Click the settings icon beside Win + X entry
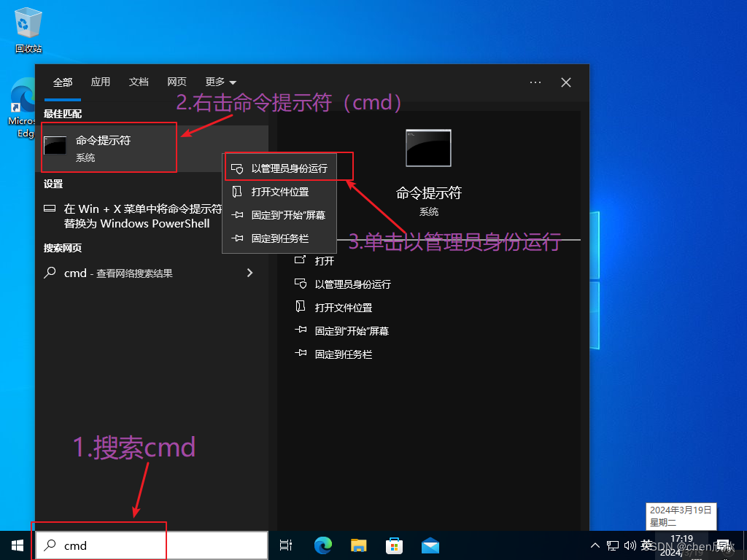The image size is (747, 560). (x=50, y=209)
